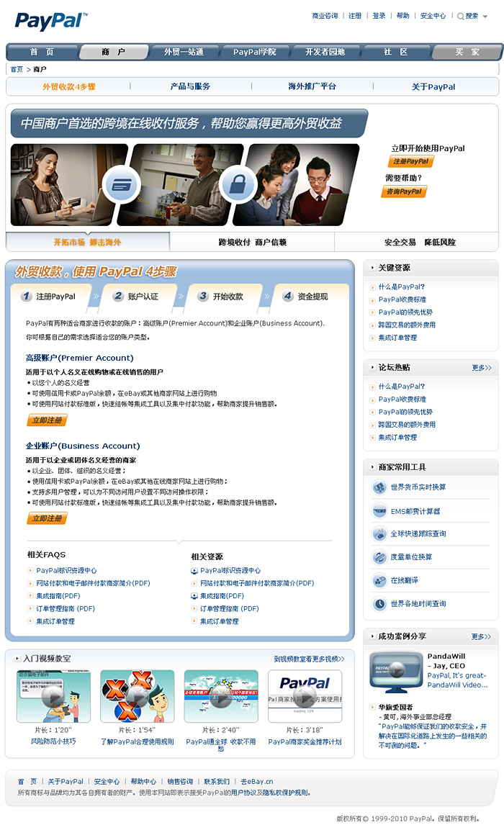The image size is (504, 830).
Task: Open the 开发者园地 navigation tab
Action: [x=325, y=52]
